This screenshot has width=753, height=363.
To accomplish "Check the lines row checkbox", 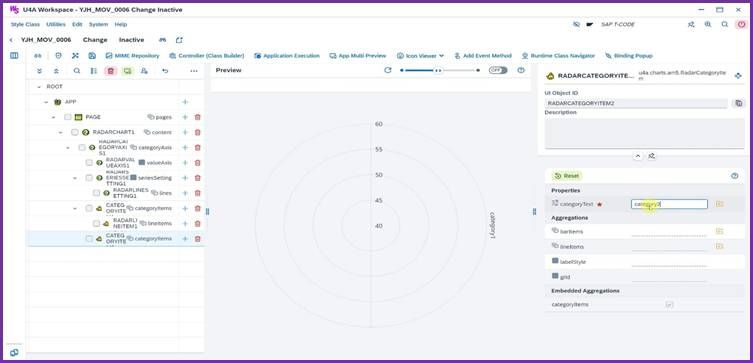I will (97, 193).
